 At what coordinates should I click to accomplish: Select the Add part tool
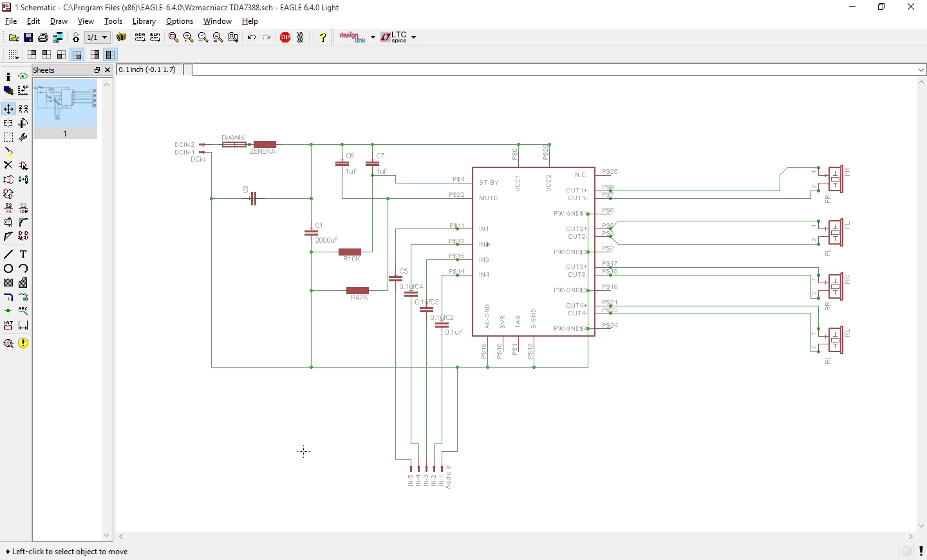coord(23,165)
